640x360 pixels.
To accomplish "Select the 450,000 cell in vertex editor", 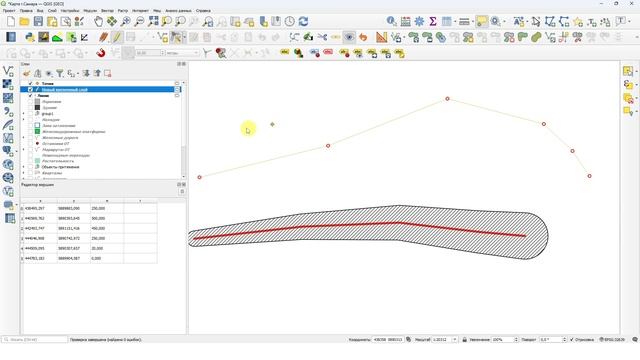I will point(107,229).
